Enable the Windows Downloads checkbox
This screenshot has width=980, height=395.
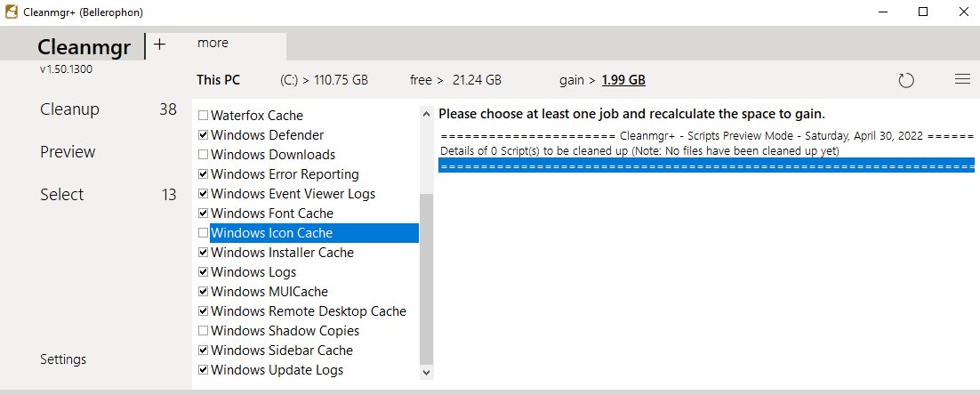coord(203,155)
